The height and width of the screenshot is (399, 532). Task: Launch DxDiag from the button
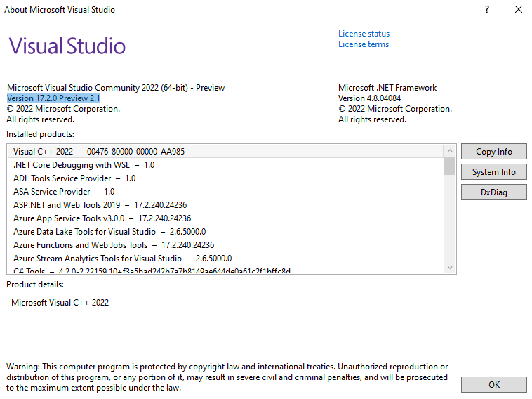point(493,192)
